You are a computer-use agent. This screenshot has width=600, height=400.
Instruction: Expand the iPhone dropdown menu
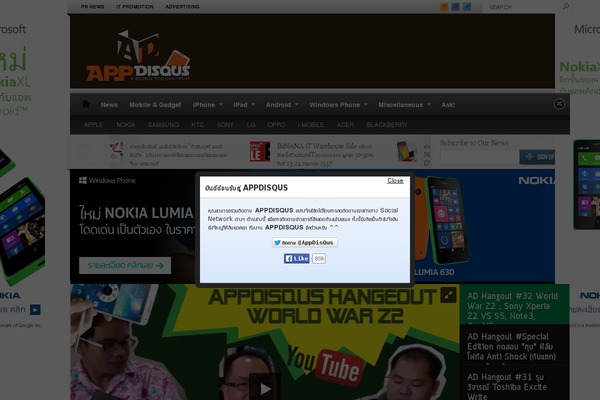[x=207, y=104]
